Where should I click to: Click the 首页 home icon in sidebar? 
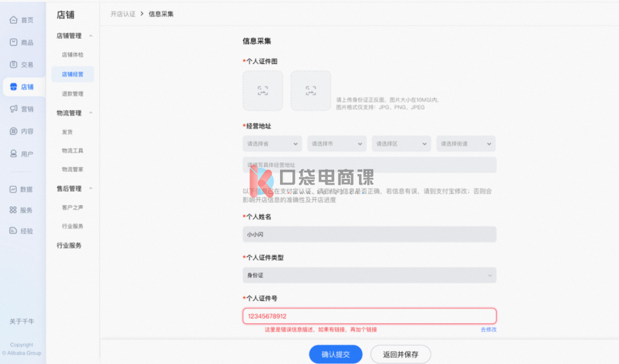(x=14, y=20)
